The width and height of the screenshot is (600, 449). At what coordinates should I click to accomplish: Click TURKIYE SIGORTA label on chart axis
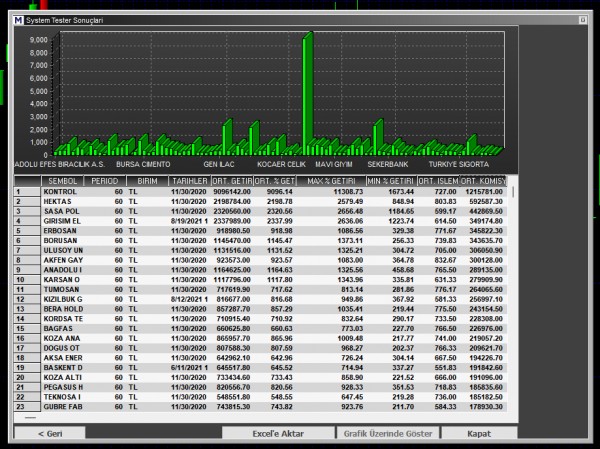(x=458, y=164)
